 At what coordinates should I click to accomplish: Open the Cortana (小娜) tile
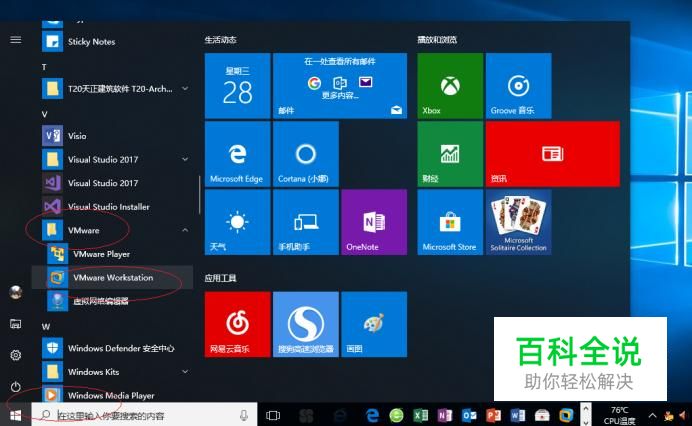point(306,154)
